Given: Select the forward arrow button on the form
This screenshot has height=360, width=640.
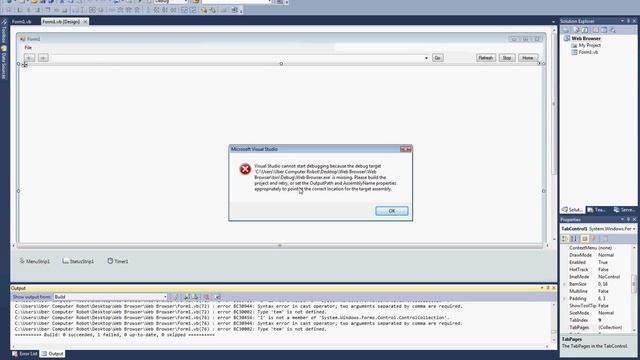Looking at the screenshot, I should tap(43, 58).
